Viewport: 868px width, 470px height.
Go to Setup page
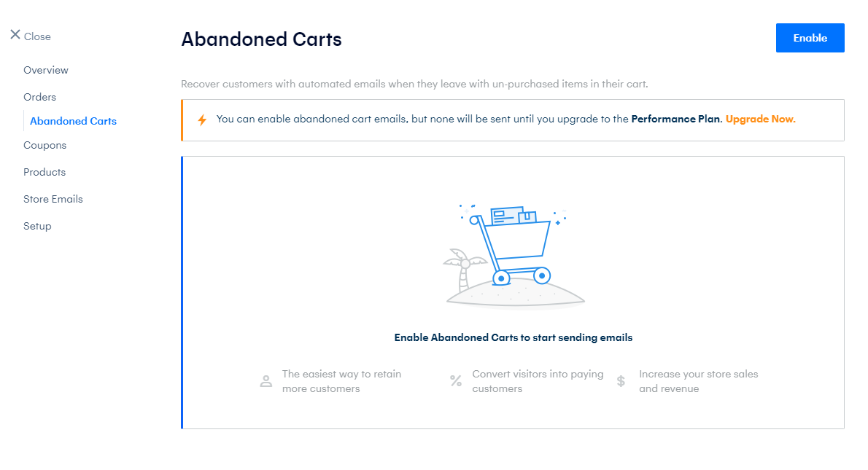point(37,226)
